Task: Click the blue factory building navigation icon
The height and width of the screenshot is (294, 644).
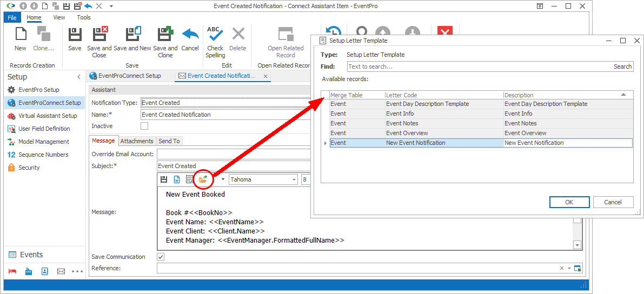Action: 29,271
